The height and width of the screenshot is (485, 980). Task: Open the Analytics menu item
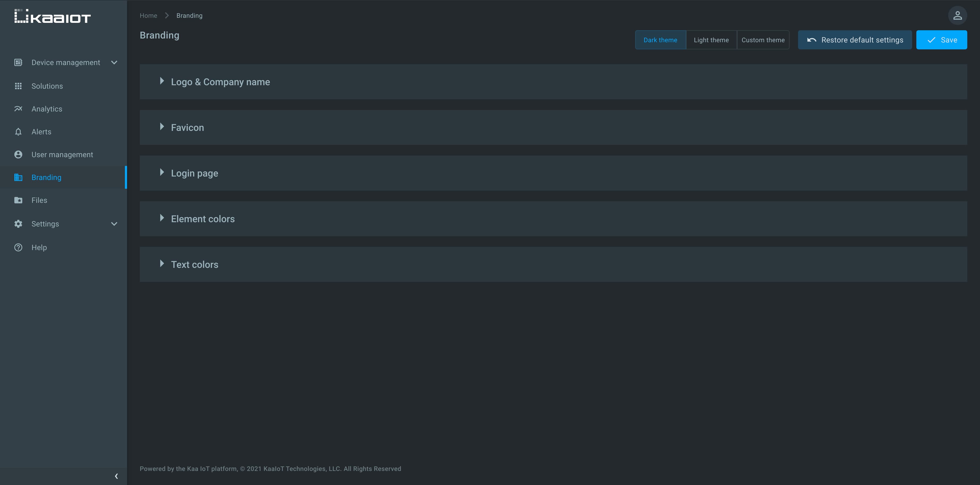point(64,109)
